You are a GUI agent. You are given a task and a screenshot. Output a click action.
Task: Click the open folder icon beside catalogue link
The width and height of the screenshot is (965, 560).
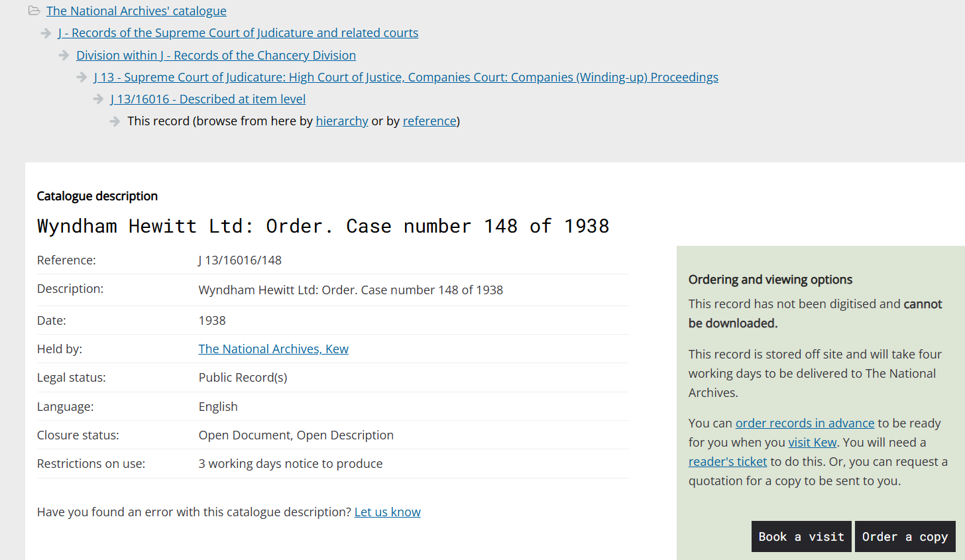(34, 11)
